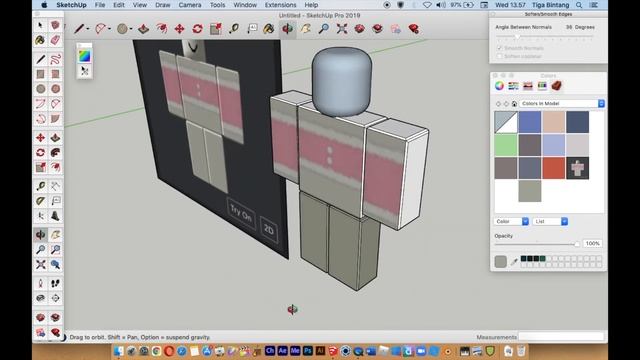640x360 pixels.
Task: Open the Camera menu
Action: (190, 5)
